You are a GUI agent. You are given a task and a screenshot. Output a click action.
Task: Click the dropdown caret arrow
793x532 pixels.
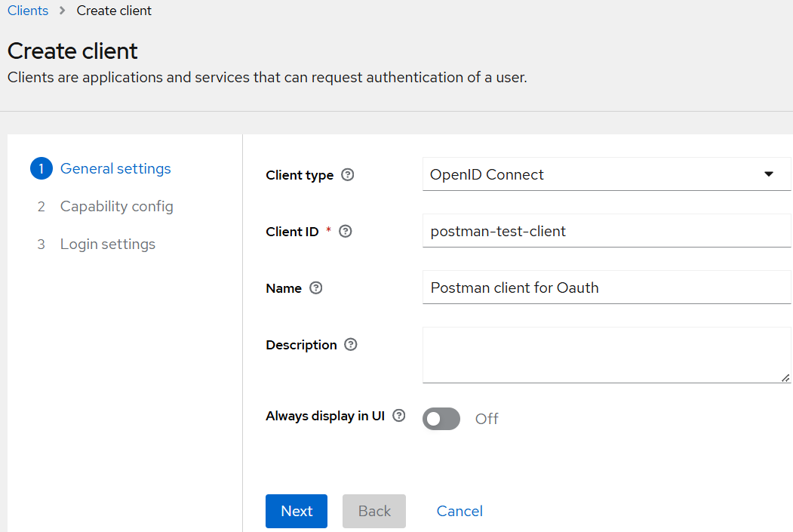pos(769,174)
